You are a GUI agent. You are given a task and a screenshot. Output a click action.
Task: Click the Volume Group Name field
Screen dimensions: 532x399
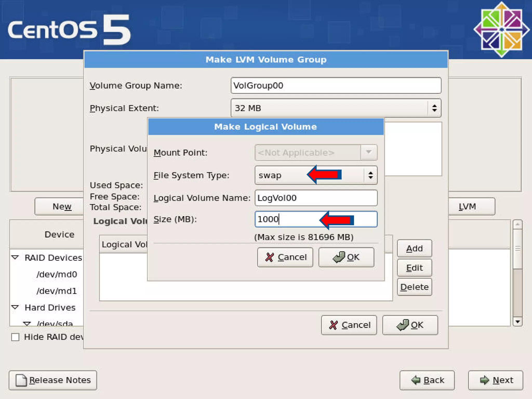(x=336, y=85)
